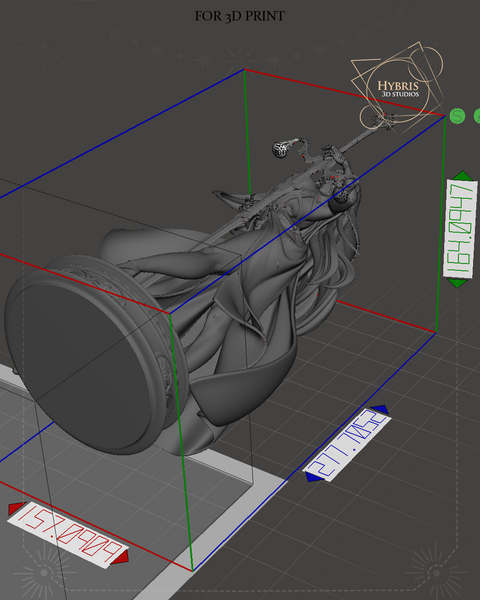Click the right red arrow beside 157.0909

pyautogui.click(x=119, y=557)
